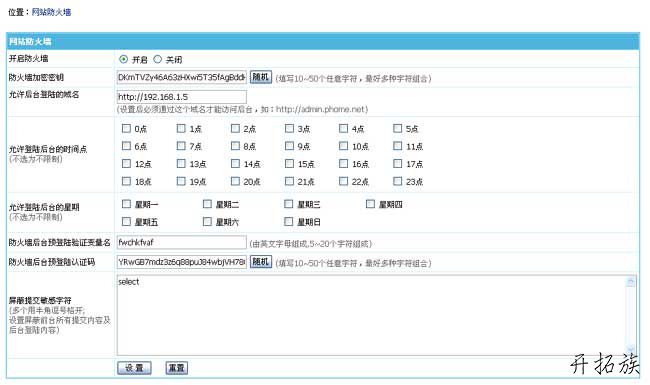Click the 重置 reset button
The image size is (650, 385).
(x=177, y=368)
